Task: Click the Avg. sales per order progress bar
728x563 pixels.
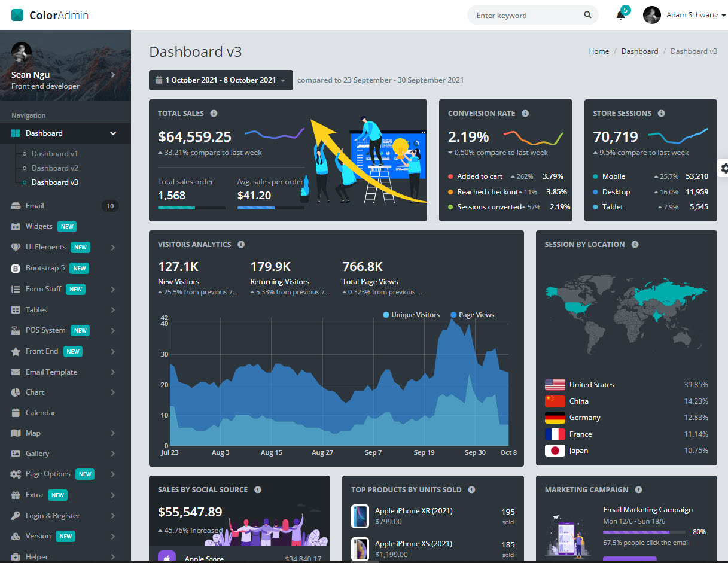Action: tap(271, 208)
